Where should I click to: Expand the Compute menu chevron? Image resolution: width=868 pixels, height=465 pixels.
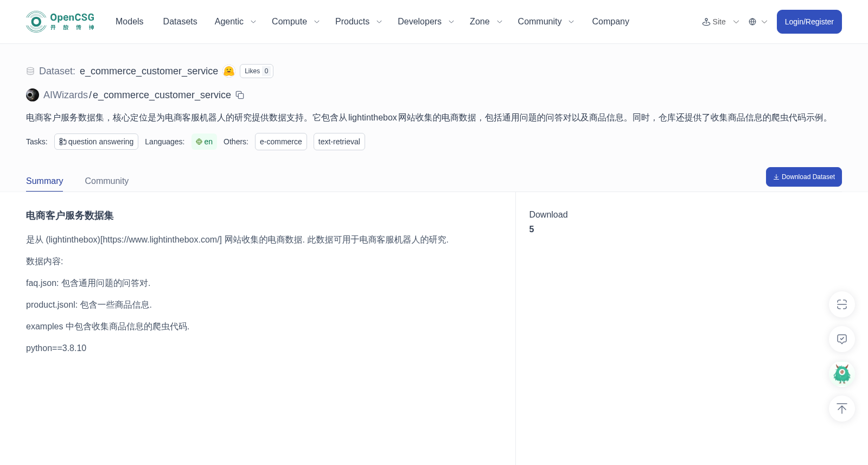coord(317,22)
